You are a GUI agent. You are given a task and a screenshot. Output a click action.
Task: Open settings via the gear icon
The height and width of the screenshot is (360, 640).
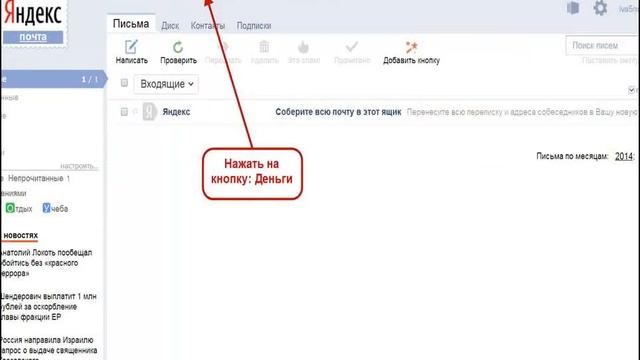[600, 8]
